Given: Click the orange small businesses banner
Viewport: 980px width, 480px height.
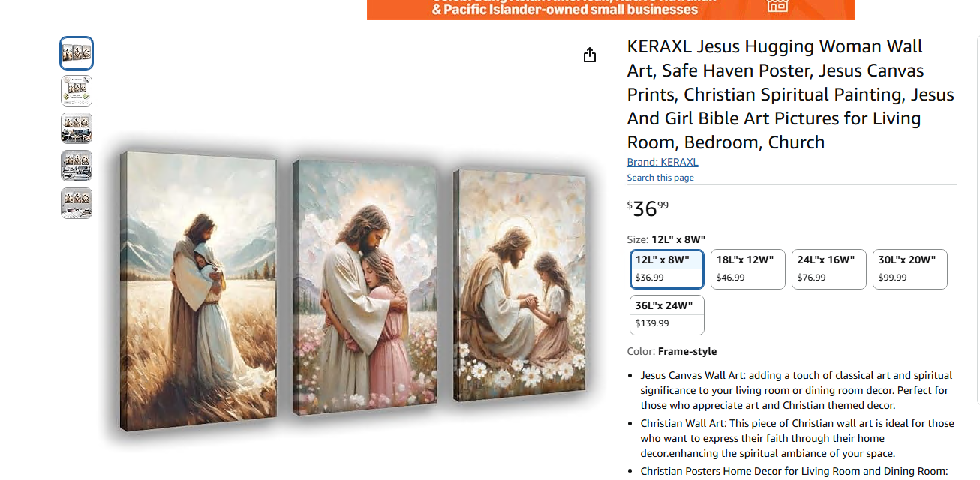Looking at the screenshot, I should [x=611, y=9].
